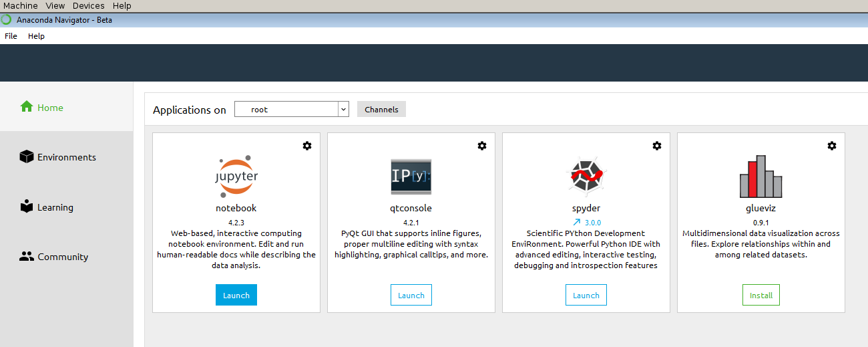Click the notebook app name
The height and width of the screenshot is (347, 868).
(236, 208)
